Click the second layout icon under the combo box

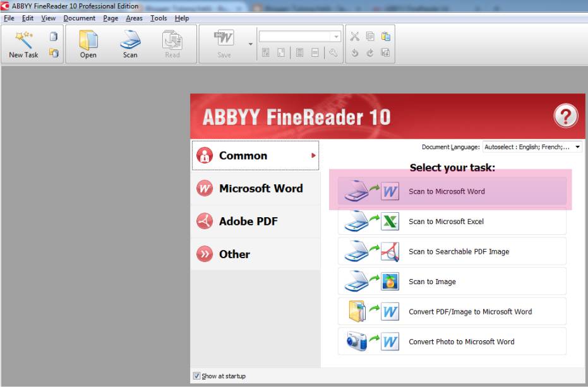click(281, 52)
